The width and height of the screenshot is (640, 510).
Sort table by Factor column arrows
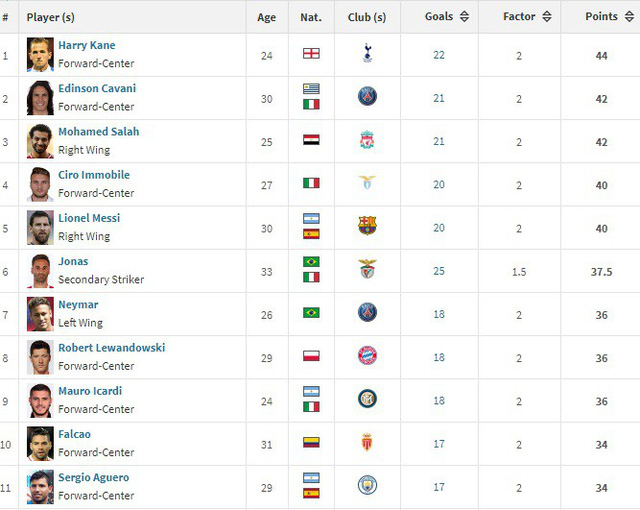click(547, 17)
